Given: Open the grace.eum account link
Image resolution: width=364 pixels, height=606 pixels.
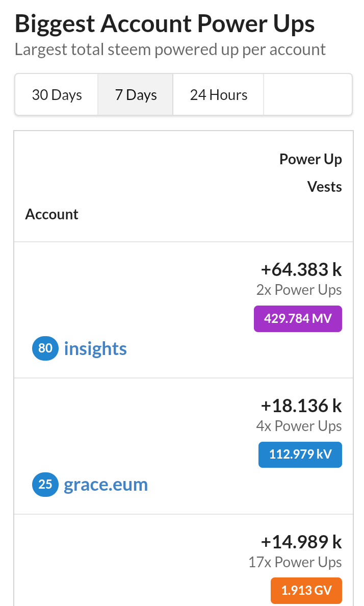Looking at the screenshot, I should [106, 484].
